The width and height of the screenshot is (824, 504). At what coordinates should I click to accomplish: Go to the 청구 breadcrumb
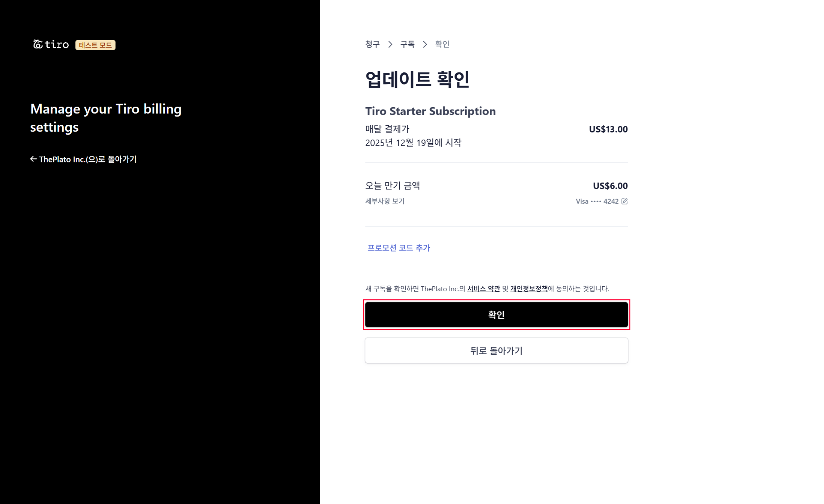(x=372, y=44)
